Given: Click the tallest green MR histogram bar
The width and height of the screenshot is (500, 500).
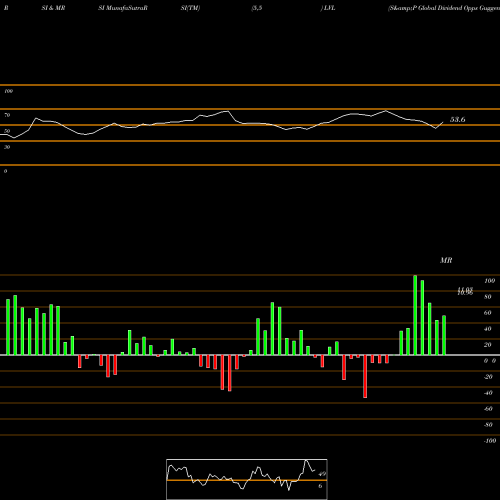Looking at the screenshot, I should click(415, 315).
